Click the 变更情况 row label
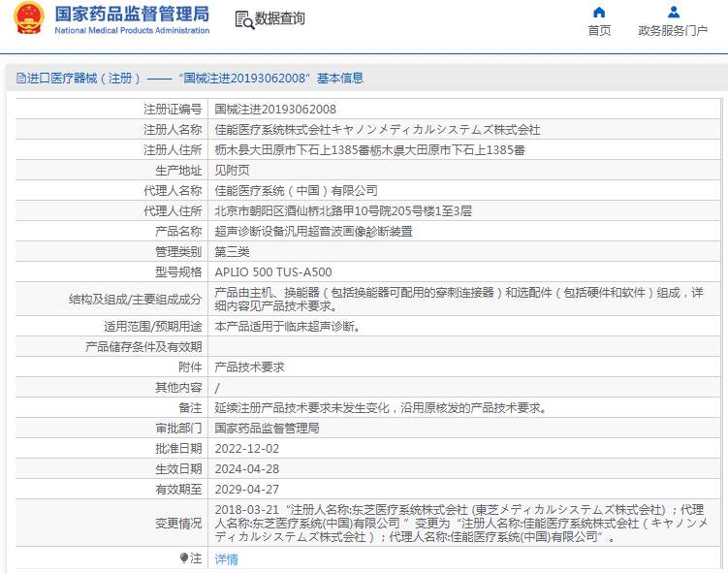 (178, 524)
